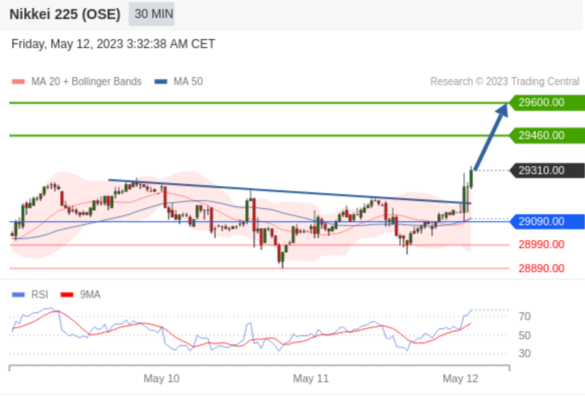
Task: Click the MA 20 + Bollinger Bands legend swatch
Action: [x=18, y=82]
